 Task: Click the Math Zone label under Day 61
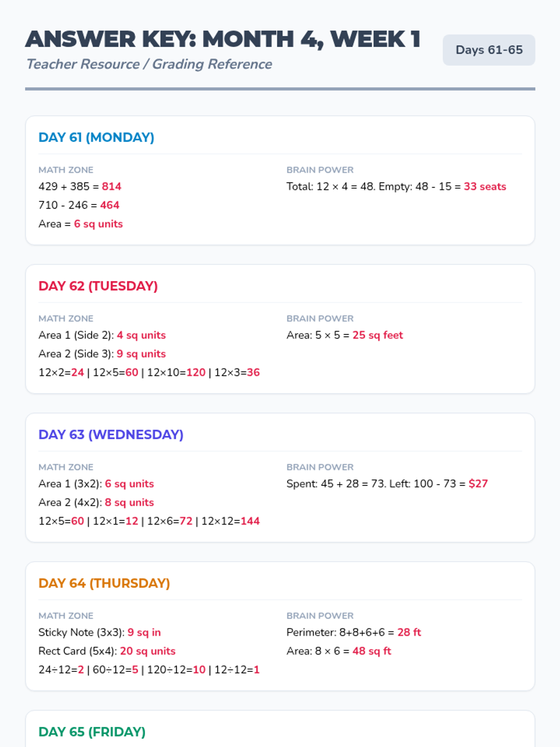[x=66, y=170]
